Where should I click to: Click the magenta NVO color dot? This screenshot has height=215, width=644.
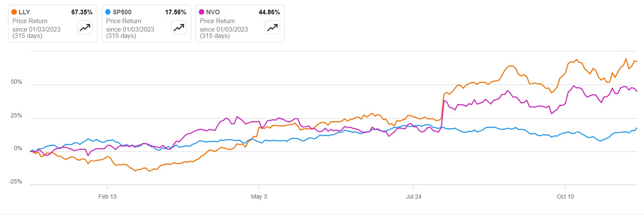[202, 12]
